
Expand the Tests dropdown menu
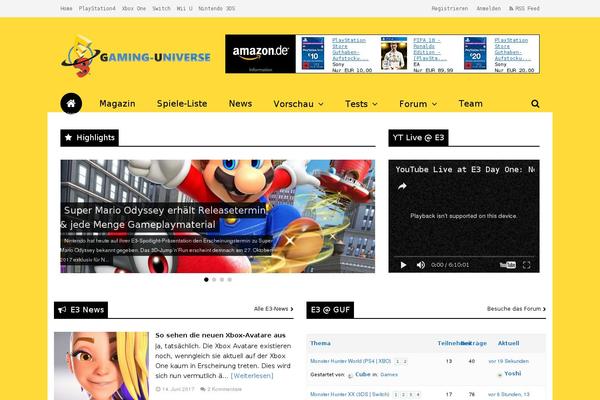click(x=361, y=104)
